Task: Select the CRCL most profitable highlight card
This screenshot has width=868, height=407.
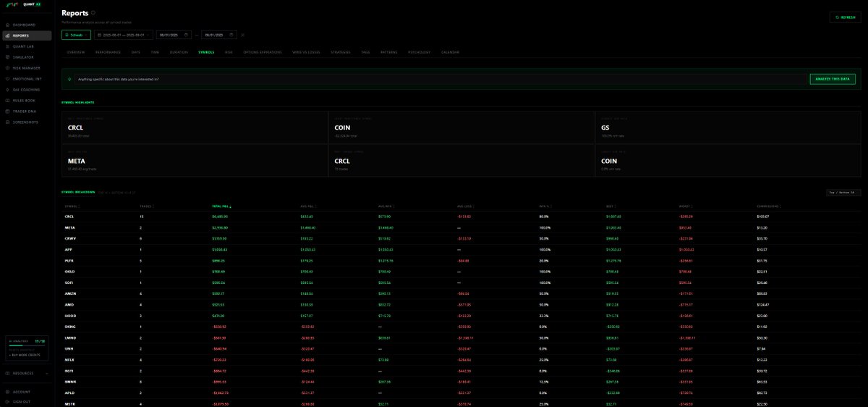Action: tap(195, 127)
